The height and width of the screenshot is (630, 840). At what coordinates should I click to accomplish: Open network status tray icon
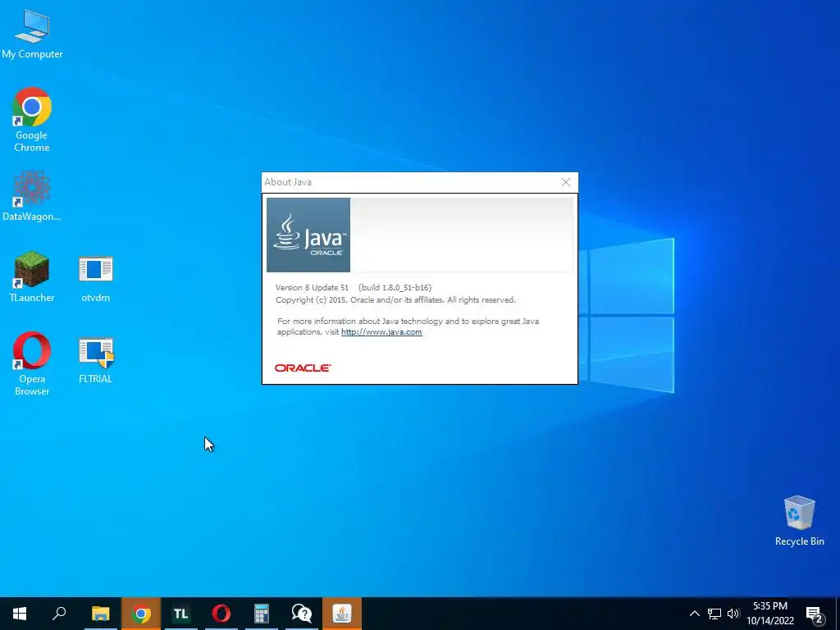click(x=714, y=614)
